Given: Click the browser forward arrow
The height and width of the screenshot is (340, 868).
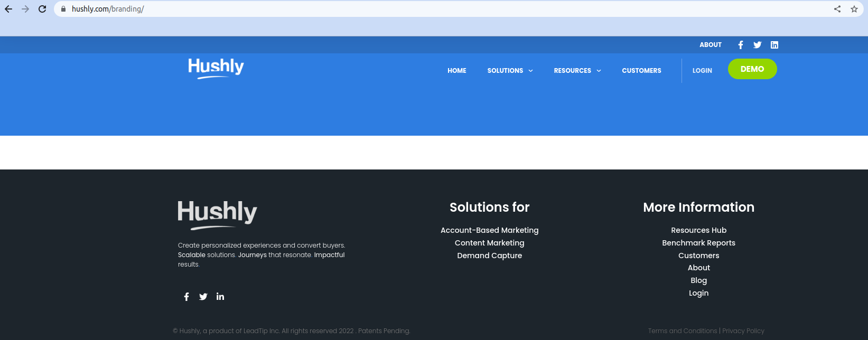Looking at the screenshot, I should coord(25,9).
